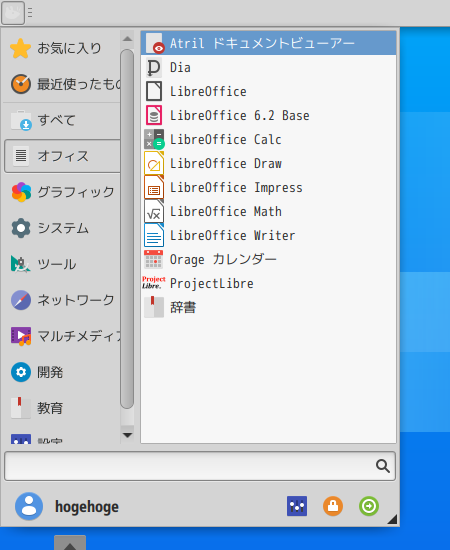
Task: Click the menu resize grip corner
Action: point(392,519)
